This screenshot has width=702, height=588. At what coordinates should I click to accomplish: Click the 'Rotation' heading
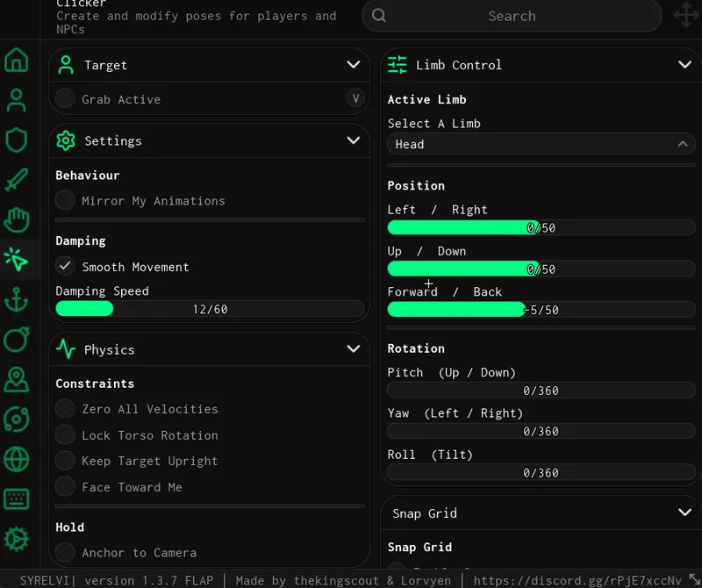(x=416, y=348)
